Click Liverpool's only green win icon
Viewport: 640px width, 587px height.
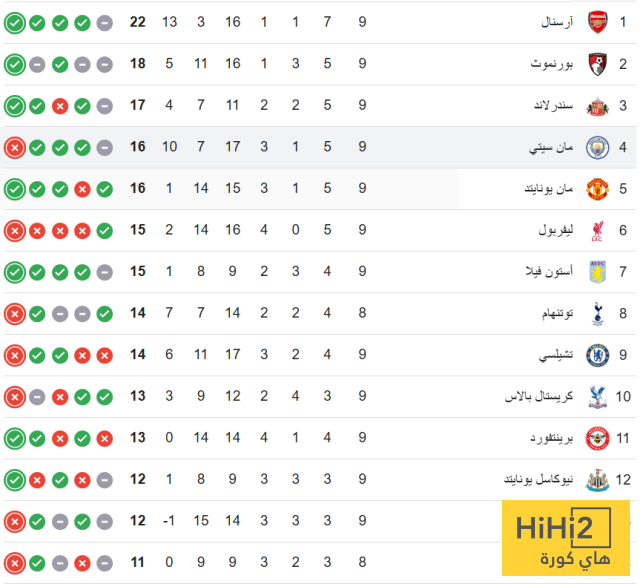(x=104, y=230)
